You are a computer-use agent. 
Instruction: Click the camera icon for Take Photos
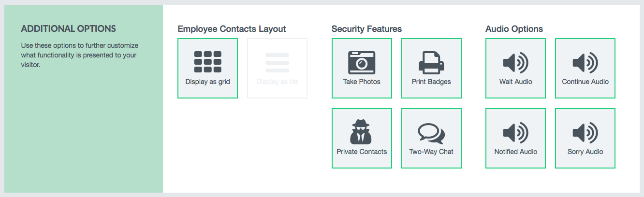point(362,62)
